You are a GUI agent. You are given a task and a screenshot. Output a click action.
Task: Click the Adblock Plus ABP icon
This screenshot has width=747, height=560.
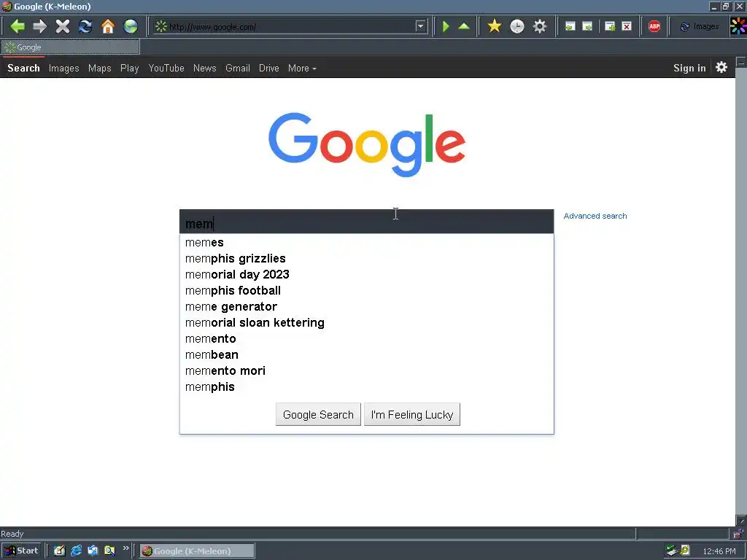click(654, 27)
